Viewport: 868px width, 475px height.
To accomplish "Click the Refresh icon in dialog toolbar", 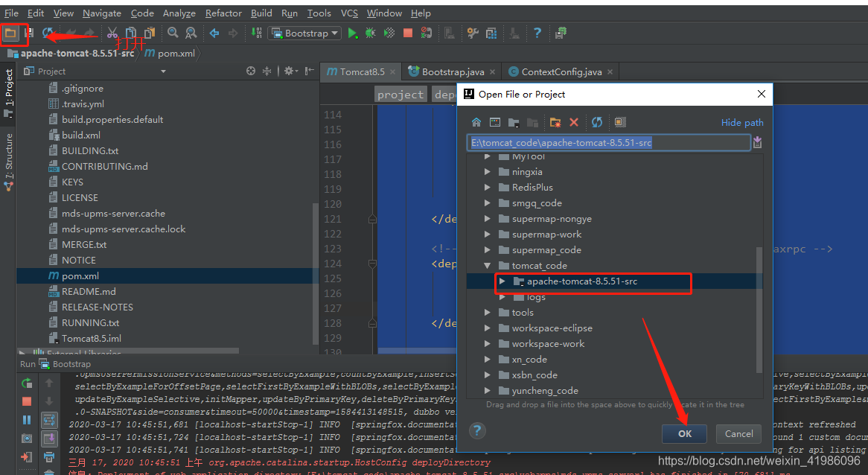I will coord(597,122).
